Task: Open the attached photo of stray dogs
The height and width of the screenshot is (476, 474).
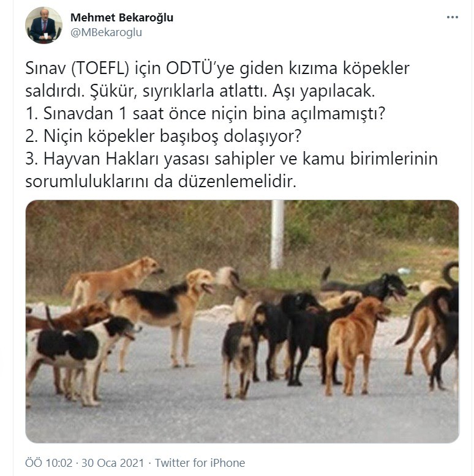Action: pyautogui.click(x=242, y=321)
